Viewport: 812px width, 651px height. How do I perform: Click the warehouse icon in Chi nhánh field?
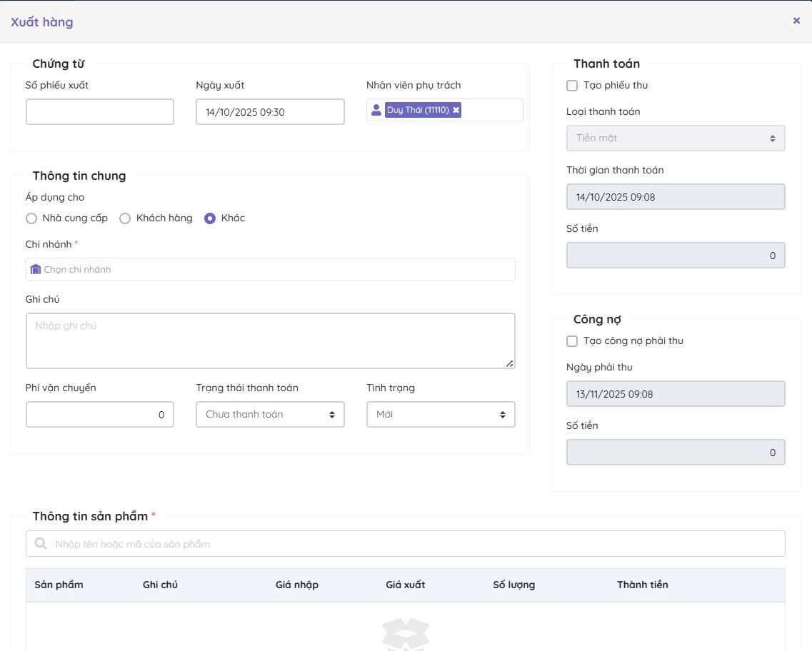point(36,269)
